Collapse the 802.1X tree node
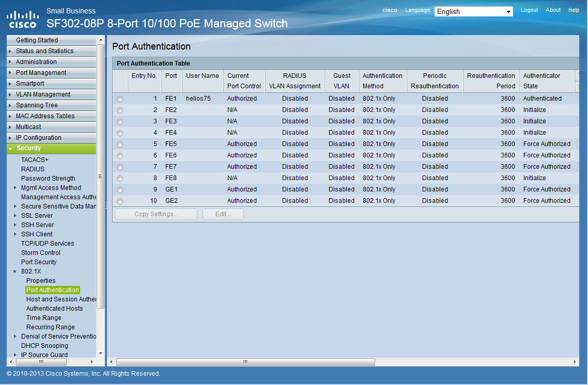This screenshot has width=588, height=385. pyautogui.click(x=16, y=271)
